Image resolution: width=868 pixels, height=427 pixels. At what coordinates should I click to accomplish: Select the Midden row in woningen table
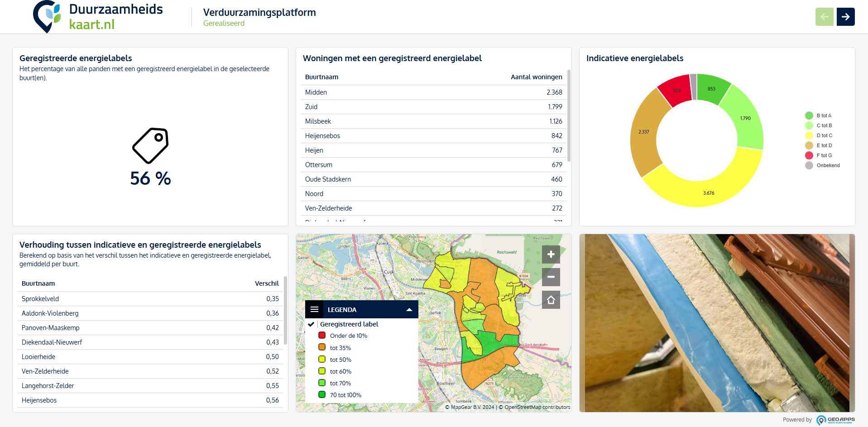[x=433, y=92]
